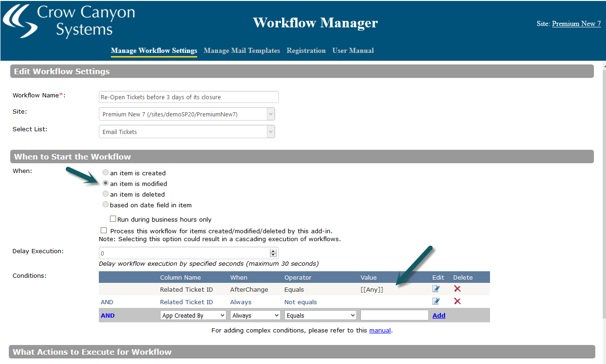Click the AfterChange cell in conditions

point(249,289)
